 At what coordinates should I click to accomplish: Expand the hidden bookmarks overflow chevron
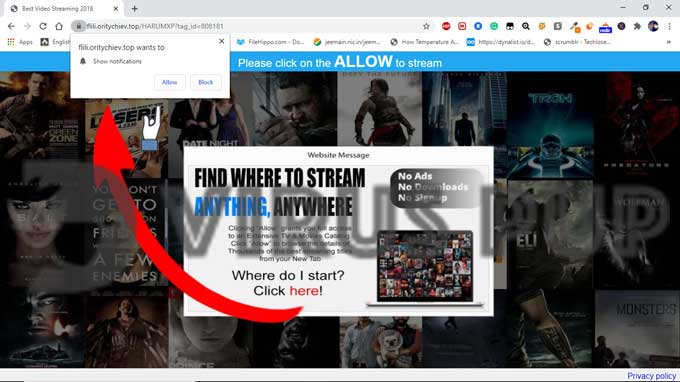click(669, 42)
